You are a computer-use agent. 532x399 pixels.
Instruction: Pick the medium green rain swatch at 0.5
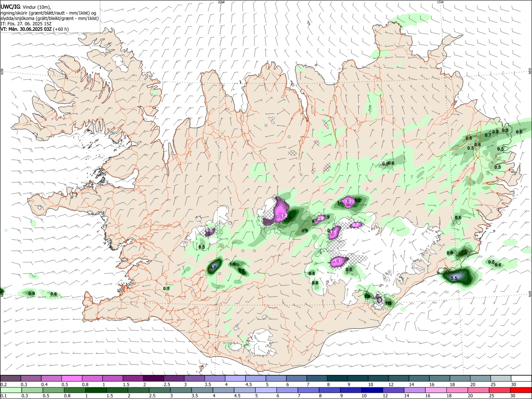click(54, 390)
